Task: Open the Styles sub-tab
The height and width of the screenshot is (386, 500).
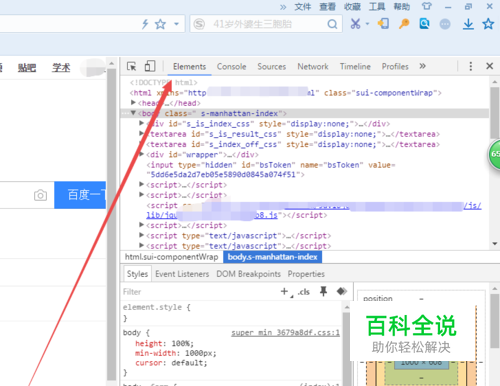Action: point(137,274)
